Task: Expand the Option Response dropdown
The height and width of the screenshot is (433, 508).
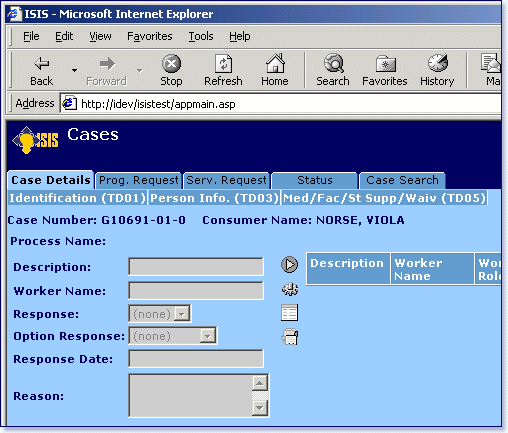Action: pos(207,336)
